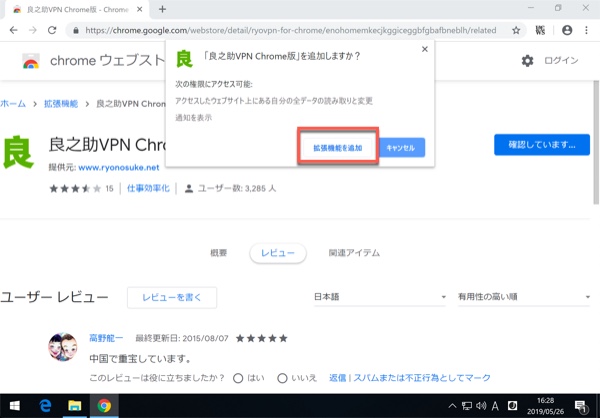Screen dimensions: 600x418
Task: Click the browser back arrow
Action: [x=13, y=30]
